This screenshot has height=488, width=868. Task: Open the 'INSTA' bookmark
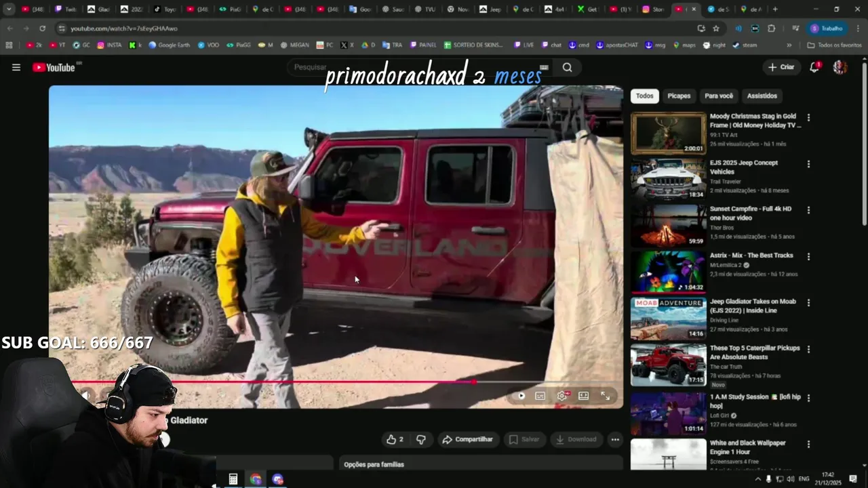click(x=109, y=45)
